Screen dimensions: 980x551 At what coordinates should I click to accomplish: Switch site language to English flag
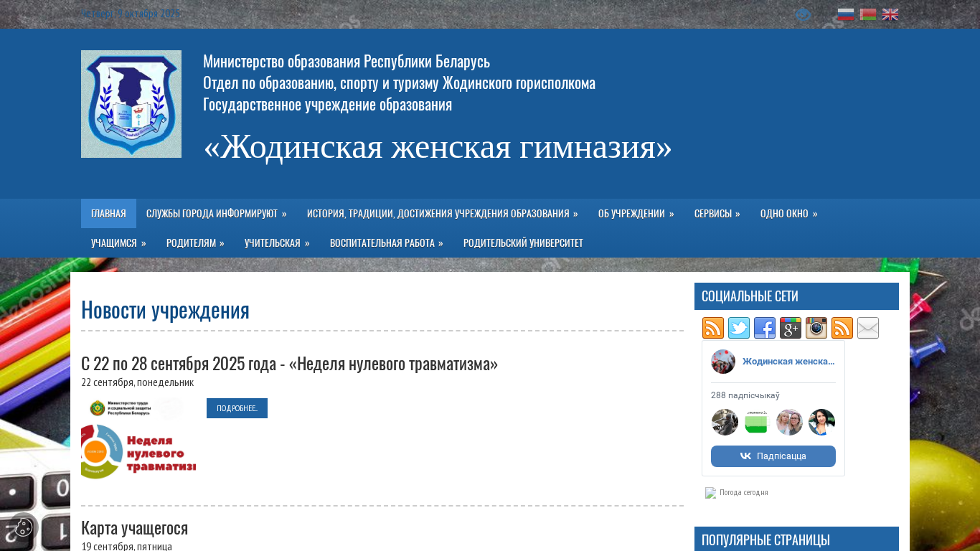click(890, 14)
